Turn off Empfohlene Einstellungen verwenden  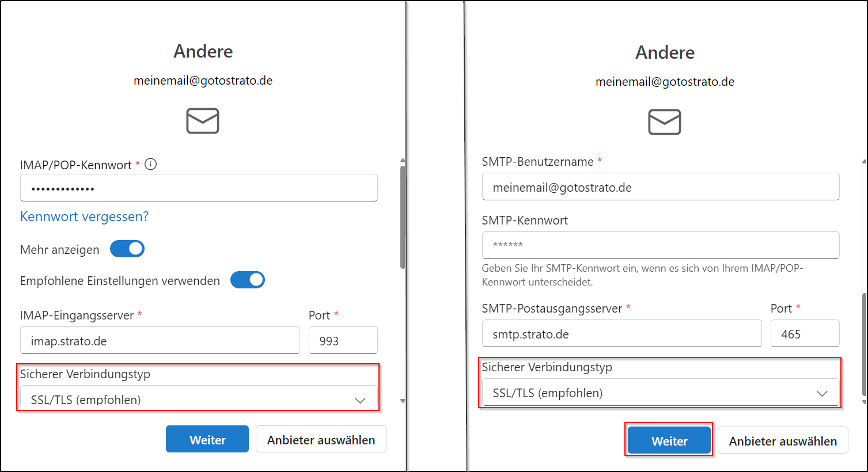click(x=248, y=280)
